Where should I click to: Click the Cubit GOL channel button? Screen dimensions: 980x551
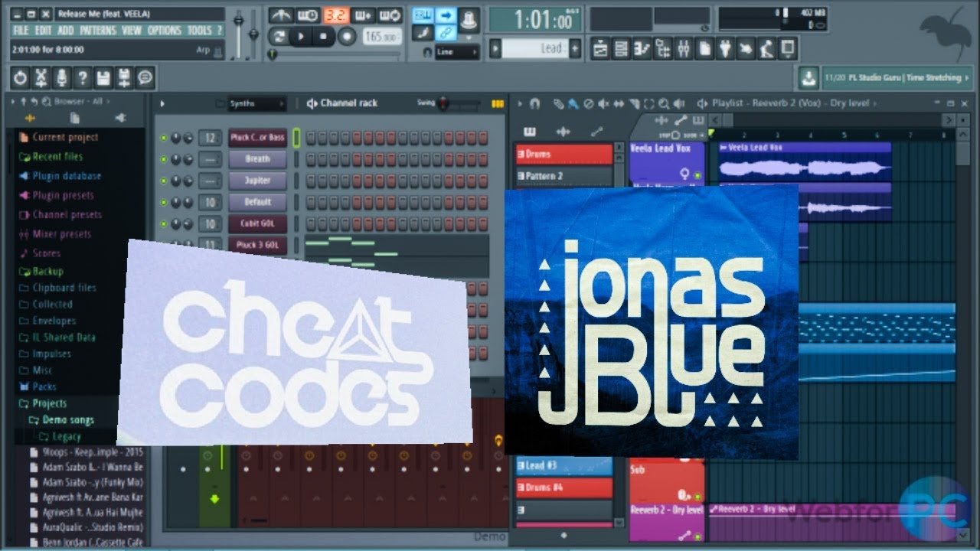click(x=257, y=224)
